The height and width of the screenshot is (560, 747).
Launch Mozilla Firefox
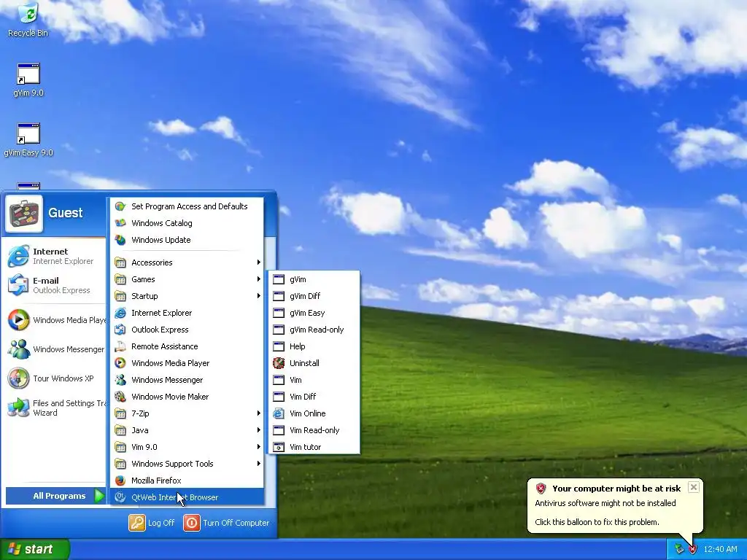[x=187, y=481]
